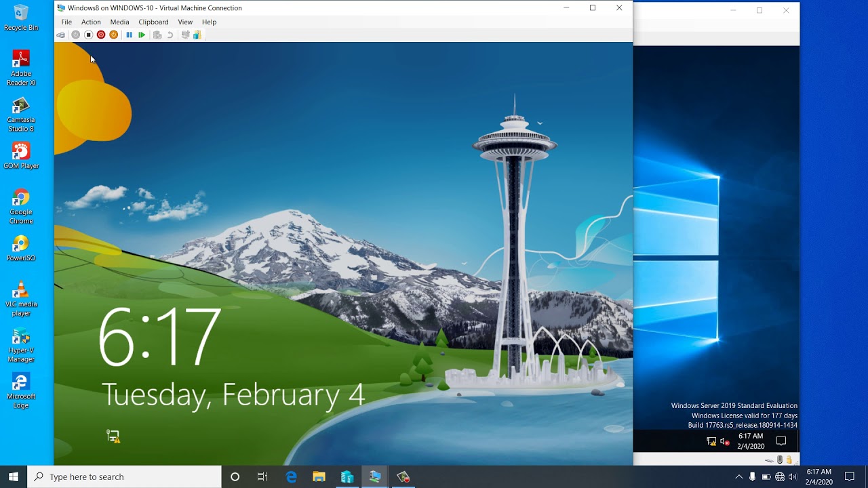This screenshot has width=868, height=488.
Task: Open Cortana from the taskbar circle
Action: (x=235, y=476)
